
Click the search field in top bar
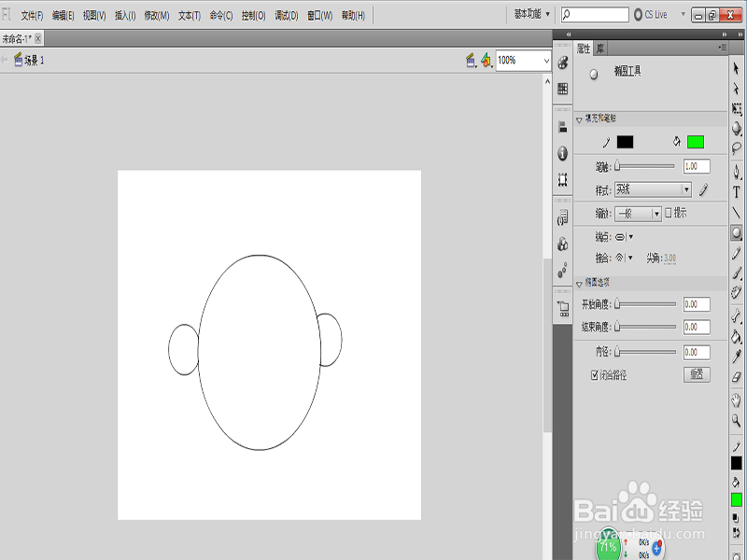595,15
